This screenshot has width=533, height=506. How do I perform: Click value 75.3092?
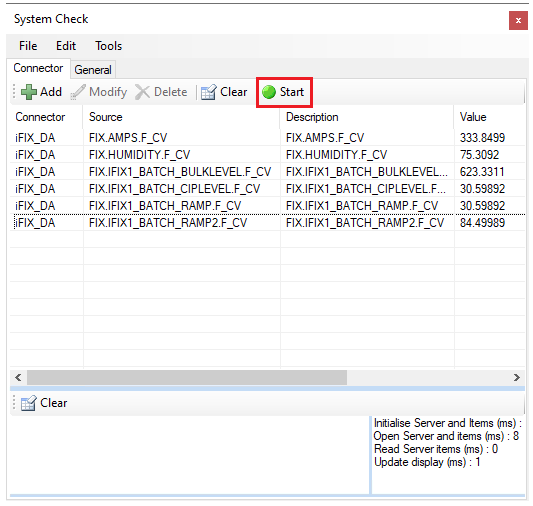[479, 155]
